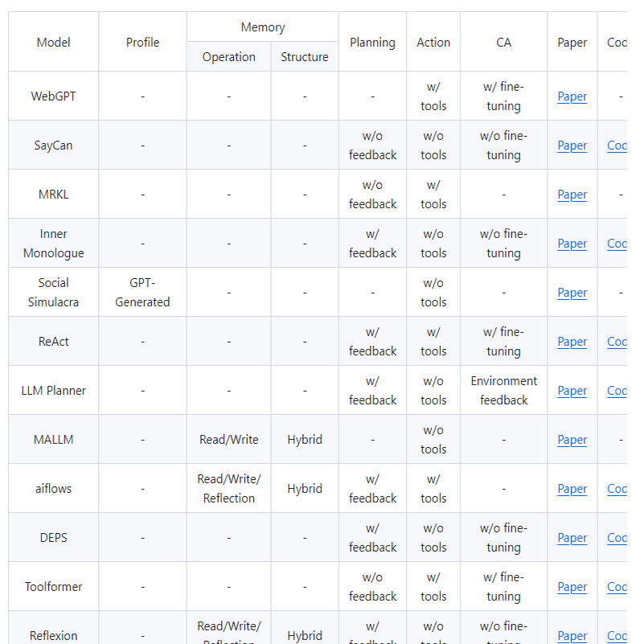644x644 pixels.
Task: Open the Code link for aiflows
Action: click(617, 489)
